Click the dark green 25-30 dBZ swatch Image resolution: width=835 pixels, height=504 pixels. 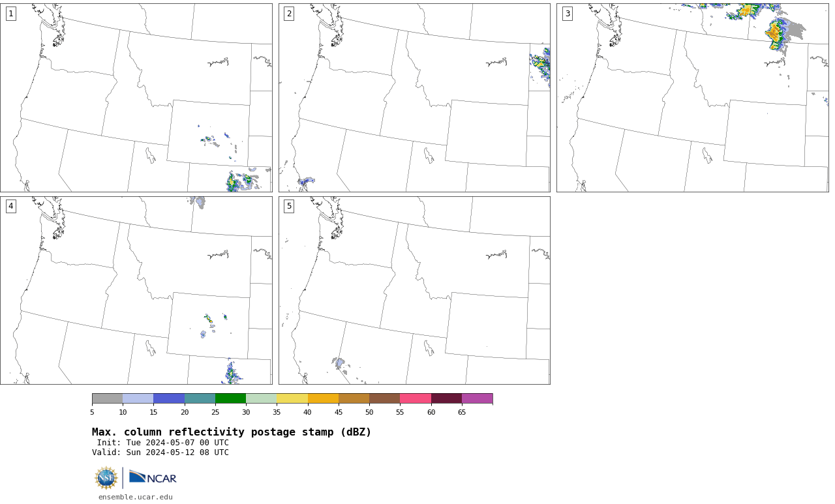(230, 398)
